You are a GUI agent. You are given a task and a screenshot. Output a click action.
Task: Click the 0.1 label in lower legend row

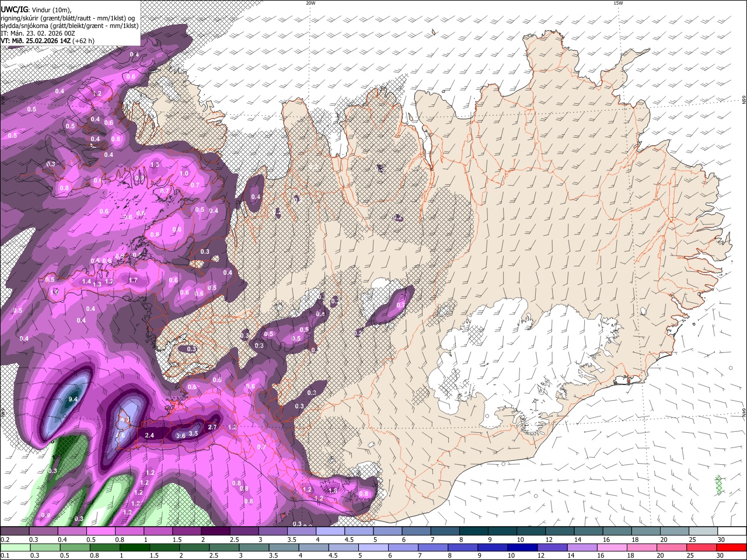tap(5, 555)
